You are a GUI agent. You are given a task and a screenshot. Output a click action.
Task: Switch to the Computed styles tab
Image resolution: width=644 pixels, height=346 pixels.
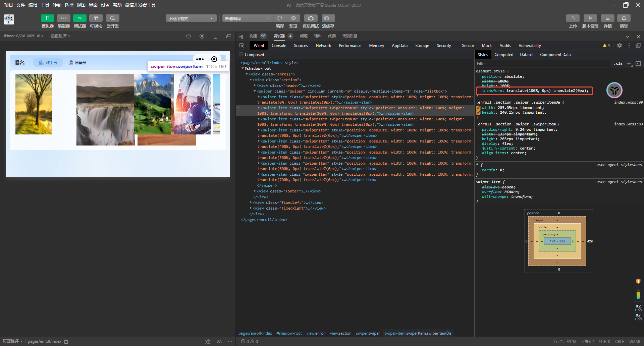(504, 55)
